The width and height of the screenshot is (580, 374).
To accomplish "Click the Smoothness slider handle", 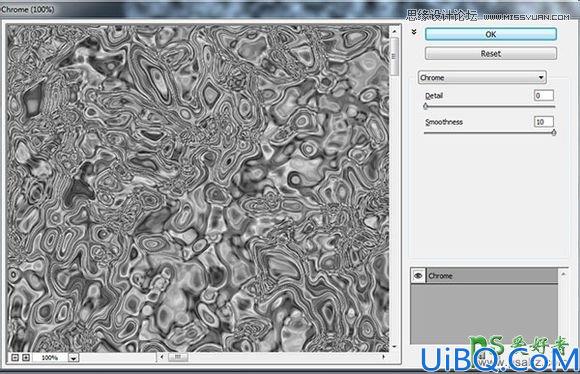I will pyautogui.click(x=554, y=132).
